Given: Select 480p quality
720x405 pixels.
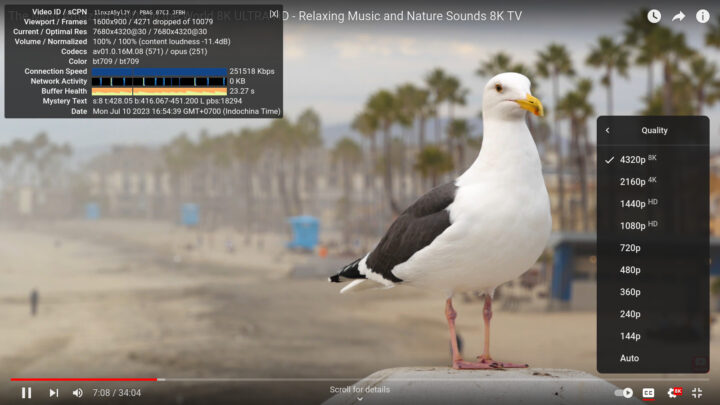Looking at the screenshot, I should 653,270.
